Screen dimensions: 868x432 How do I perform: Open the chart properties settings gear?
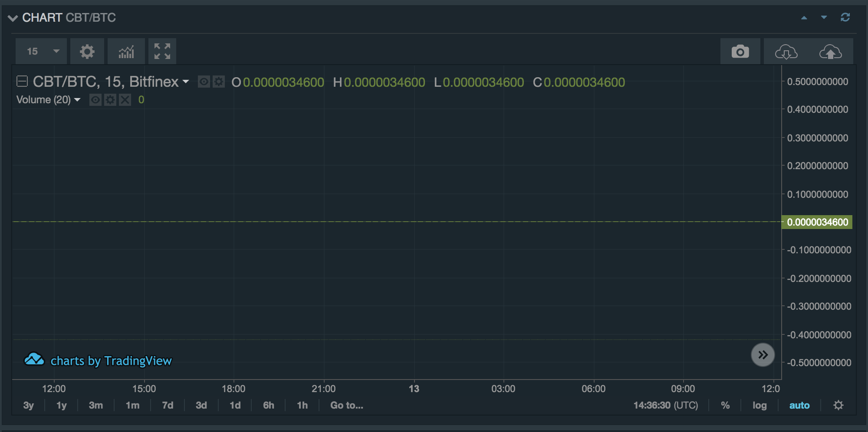pos(87,51)
